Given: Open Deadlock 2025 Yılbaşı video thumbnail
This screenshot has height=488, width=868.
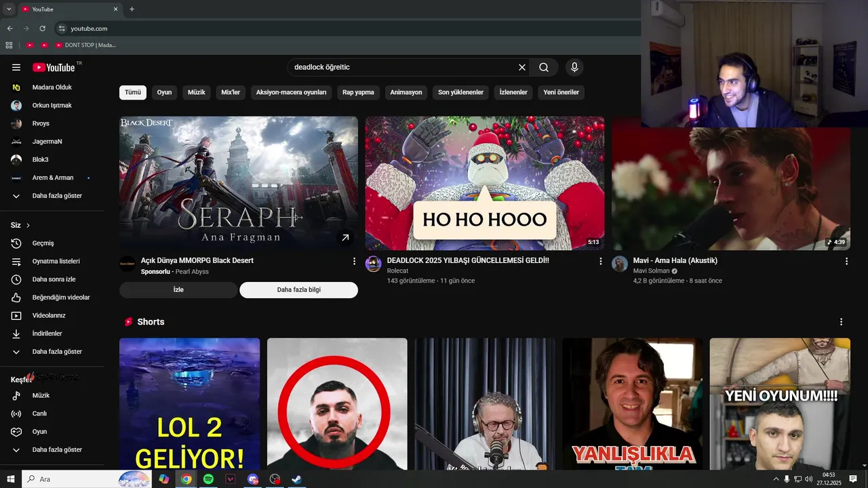Looking at the screenshot, I should (x=485, y=183).
